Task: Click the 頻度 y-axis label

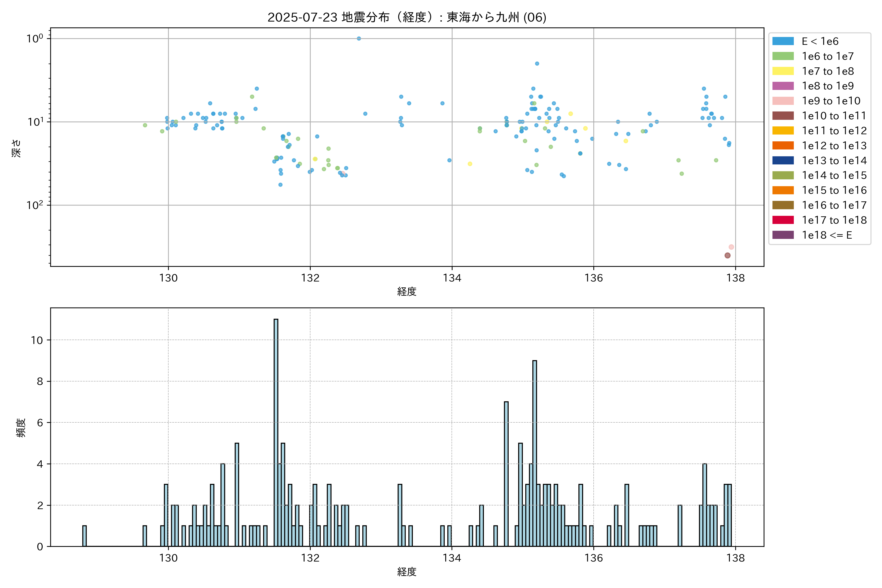Action: coord(21,428)
